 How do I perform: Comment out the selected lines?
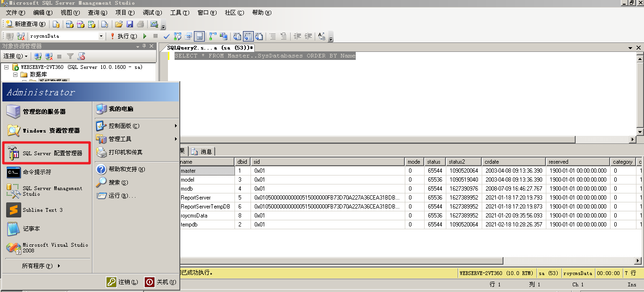click(x=272, y=36)
